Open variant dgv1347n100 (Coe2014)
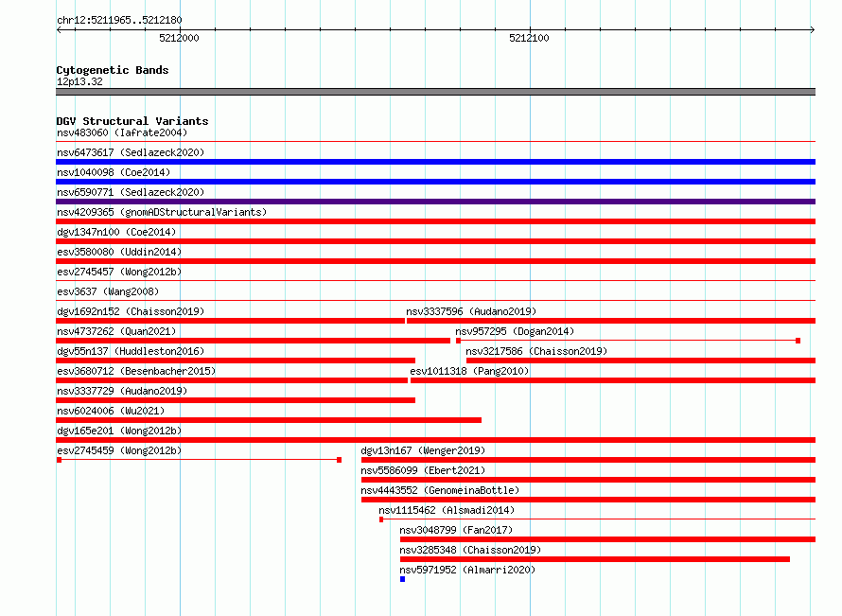 coord(116,232)
